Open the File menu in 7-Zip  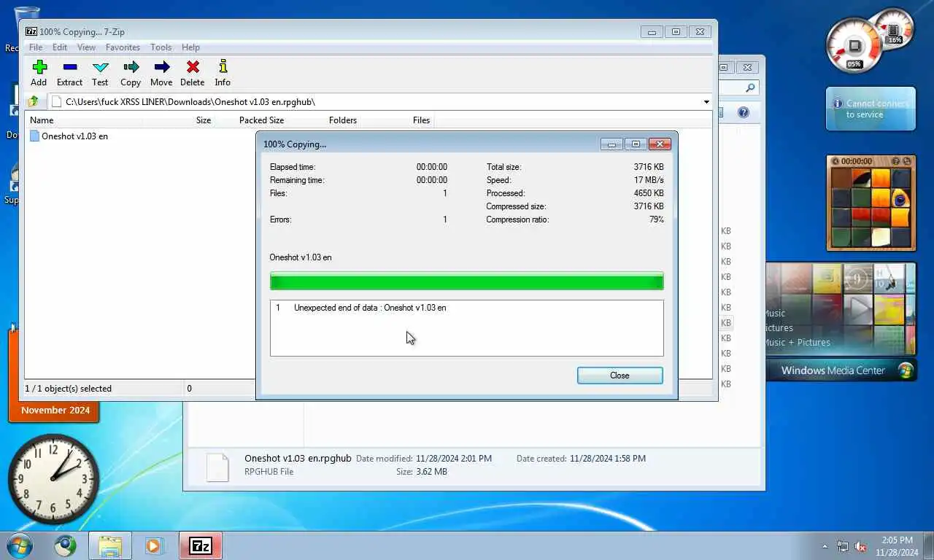[35, 47]
